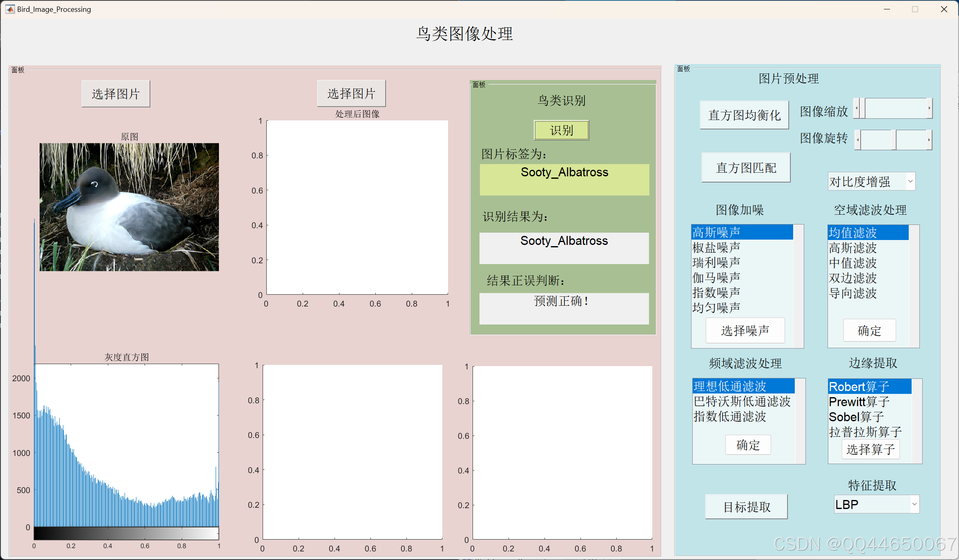Click right arrow of 图像旋转 slider
This screenshot has height=560, width=959.
point(929,140)
